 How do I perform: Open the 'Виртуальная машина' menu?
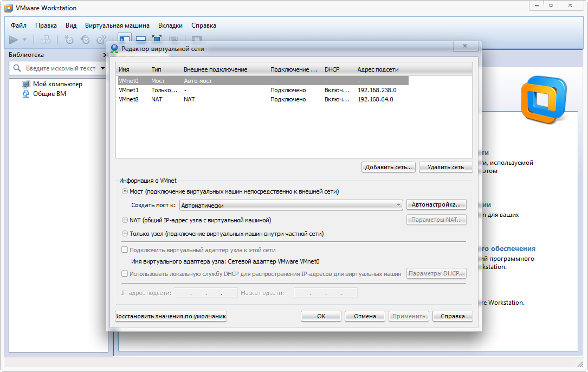click(x=117, y=25)
